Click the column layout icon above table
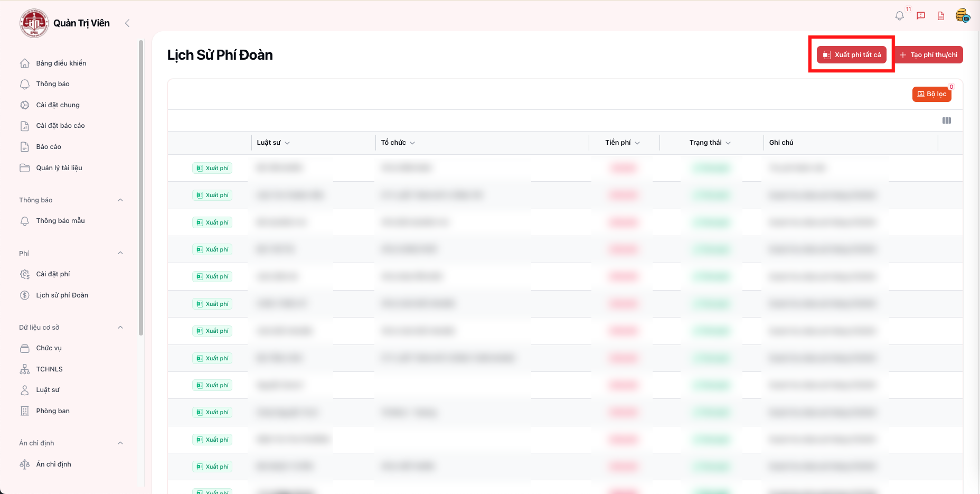This screenshot has height=494, width=980. click(x=947, y=120)
